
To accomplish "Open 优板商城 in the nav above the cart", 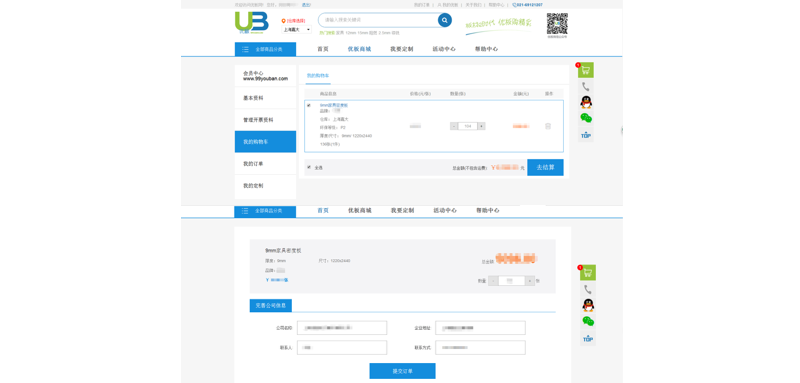I will [359, 49].
